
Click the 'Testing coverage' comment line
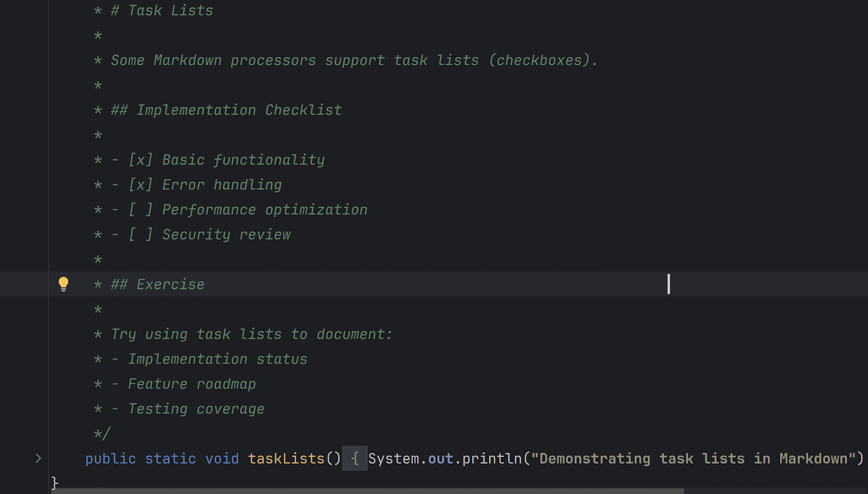(196, 409)
